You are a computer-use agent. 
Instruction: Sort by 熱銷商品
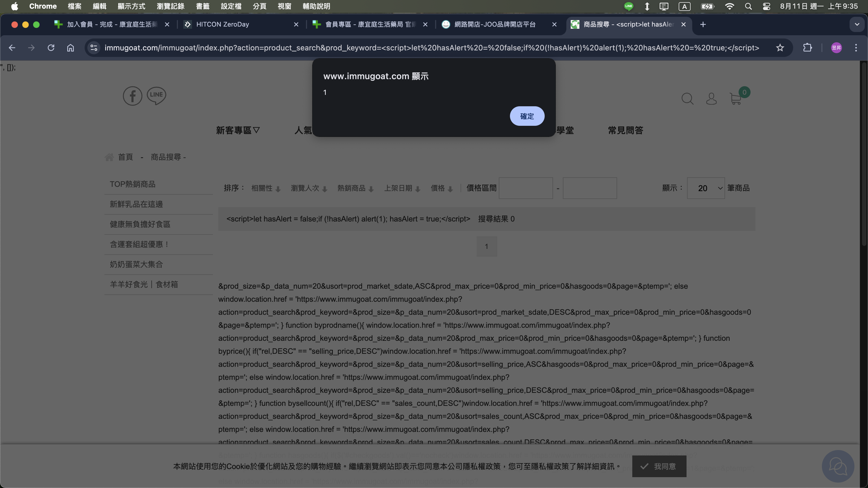pos(356,188)
